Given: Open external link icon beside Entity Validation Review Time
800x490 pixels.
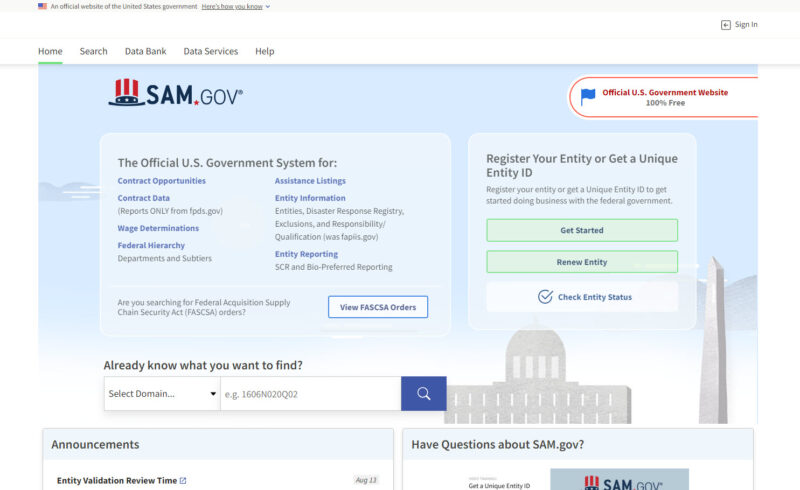Looking at the screenshot, I should 183,481.
